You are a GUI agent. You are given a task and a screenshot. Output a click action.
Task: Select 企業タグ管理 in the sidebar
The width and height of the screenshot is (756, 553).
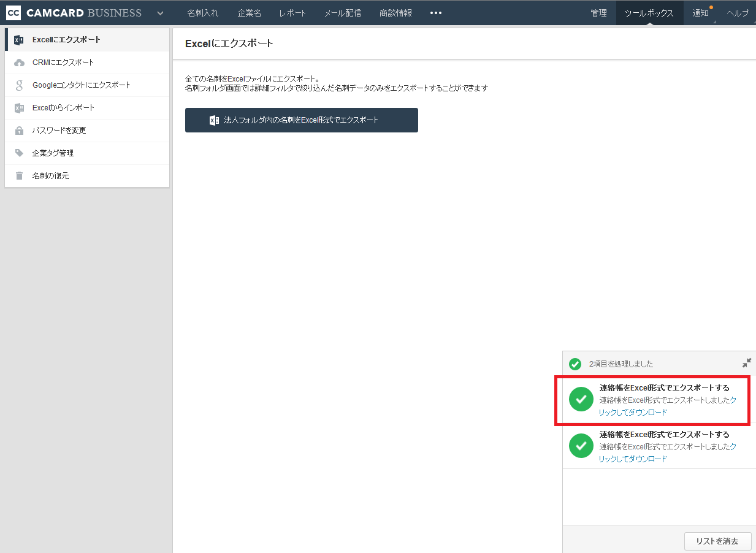87,153
